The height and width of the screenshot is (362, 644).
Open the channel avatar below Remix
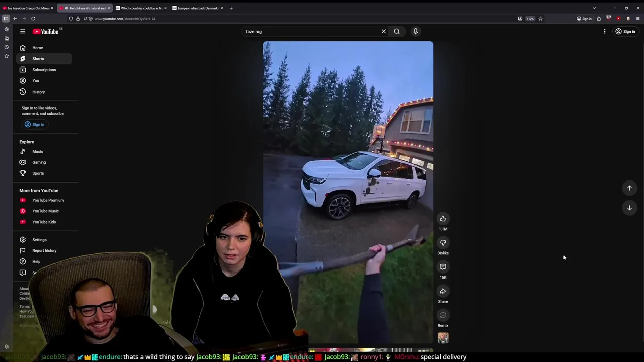443,338
